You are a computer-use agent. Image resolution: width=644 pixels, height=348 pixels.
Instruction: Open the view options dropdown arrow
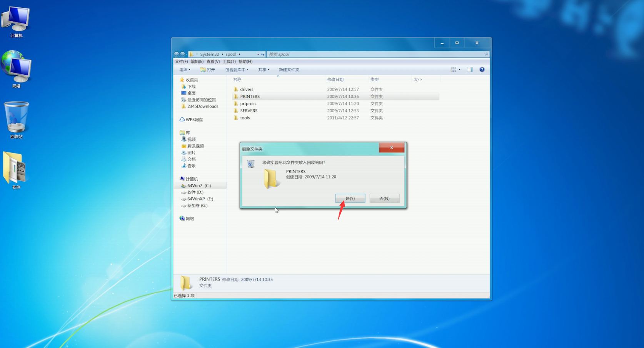point(459,70)
